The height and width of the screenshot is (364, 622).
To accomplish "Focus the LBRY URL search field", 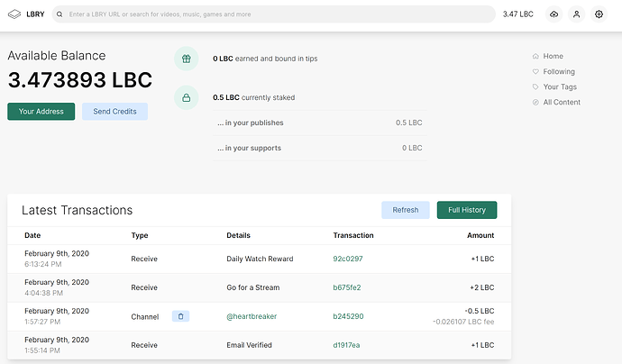I will click(x=270, y=14).
